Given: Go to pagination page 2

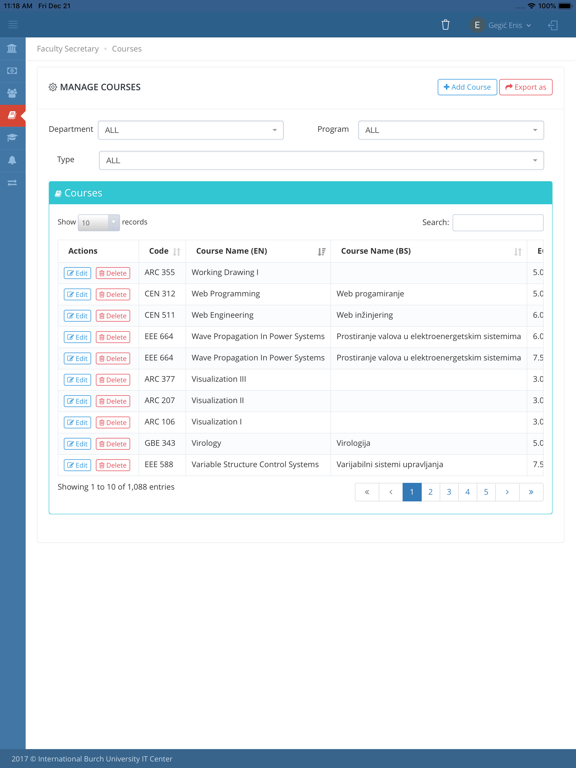Looking at the screenshot, I should click(x=431, y=492).
